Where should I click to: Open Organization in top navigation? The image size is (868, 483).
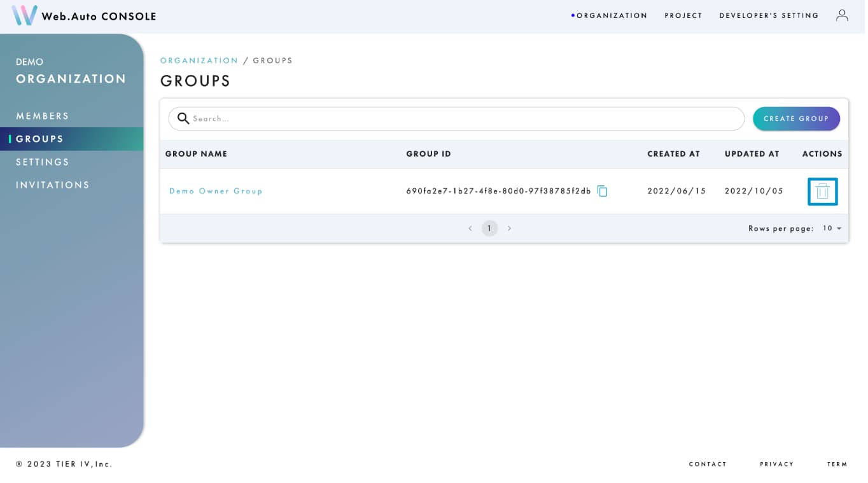[x=612, y=16]
